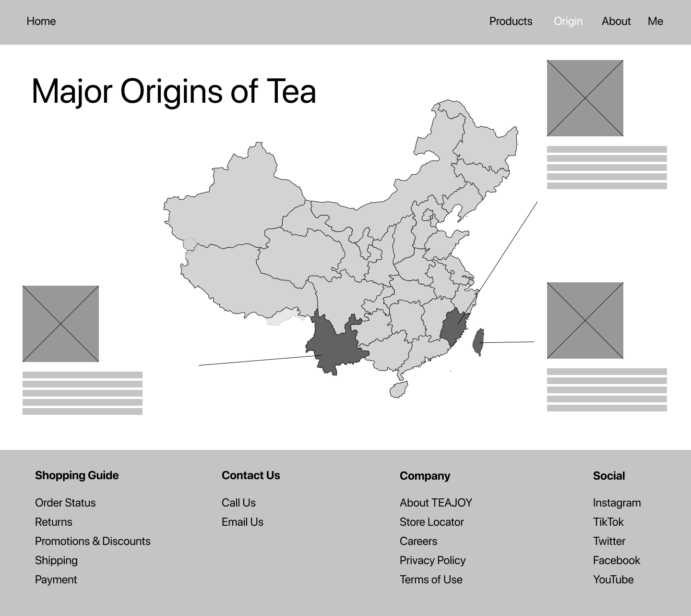Open the About page

coord(616,21)
